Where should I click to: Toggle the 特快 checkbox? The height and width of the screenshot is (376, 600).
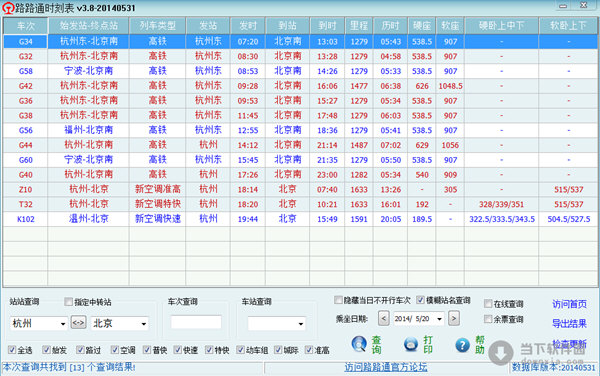(x=209, y=350)
